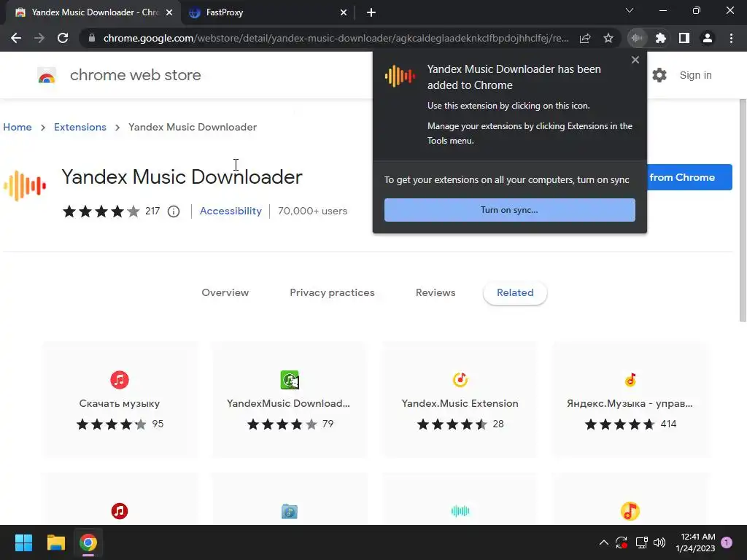Click the Remove from Chrome button
This screenshot has width=747, height=560.
pyautogui.click(x=689, y=177)
